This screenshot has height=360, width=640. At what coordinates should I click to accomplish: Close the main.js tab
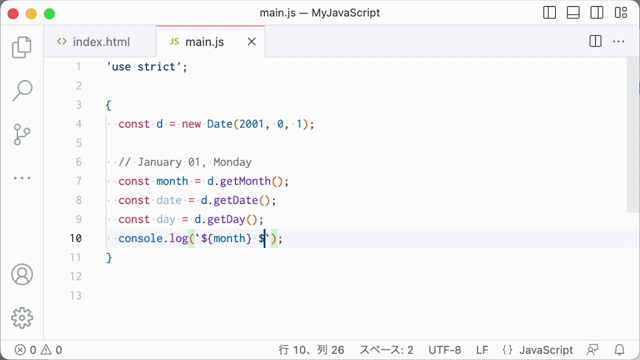tap(252, 42)
